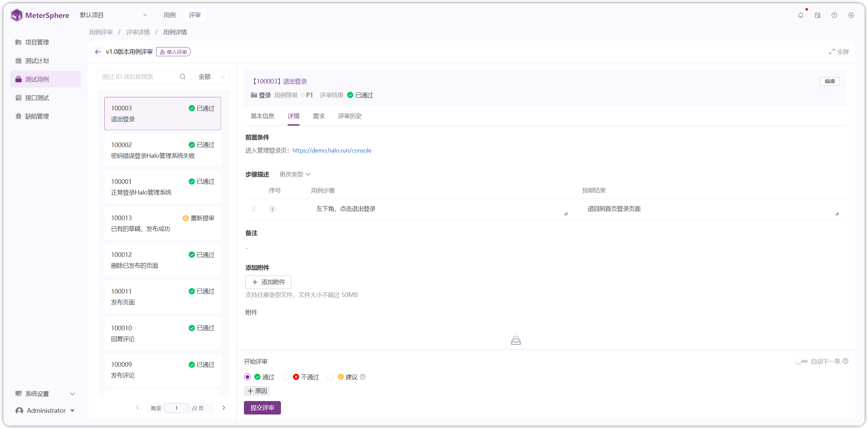The height and width of the screenshot is (429, 868).
Task: Open the task center icon in header
Action: tap(817, 15)
